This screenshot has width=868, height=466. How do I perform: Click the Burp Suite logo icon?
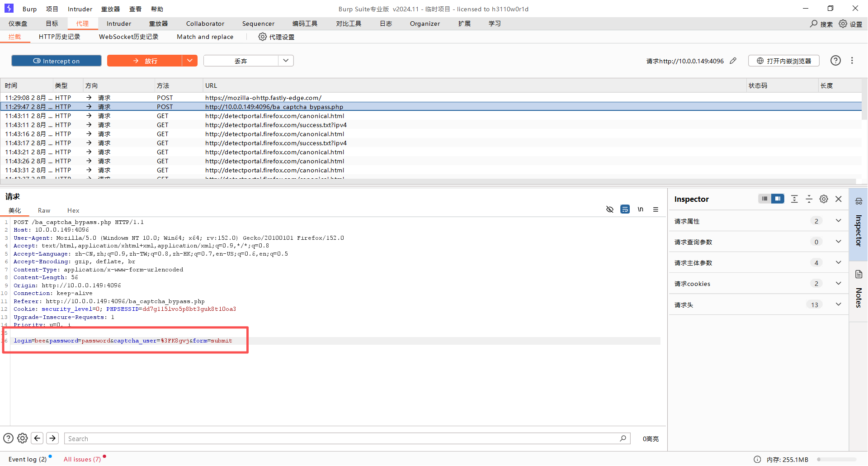click(x=9, y=8)
